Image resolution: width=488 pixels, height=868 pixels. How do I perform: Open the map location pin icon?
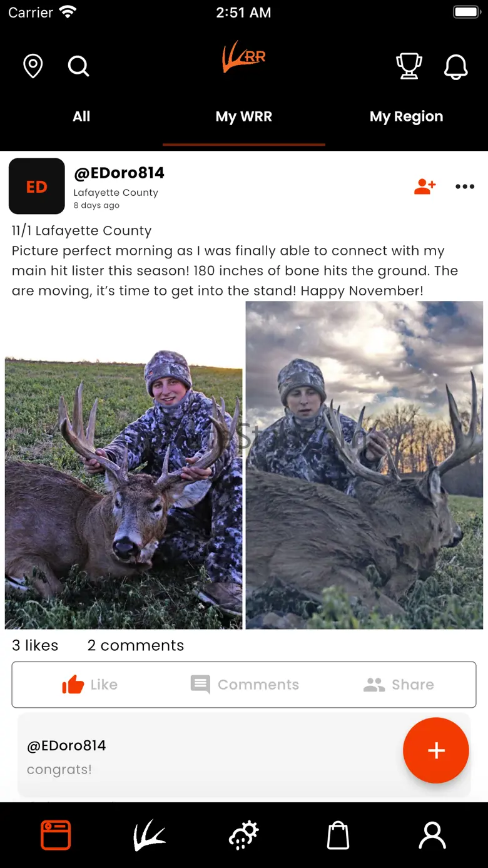click(x=33, y=66)
